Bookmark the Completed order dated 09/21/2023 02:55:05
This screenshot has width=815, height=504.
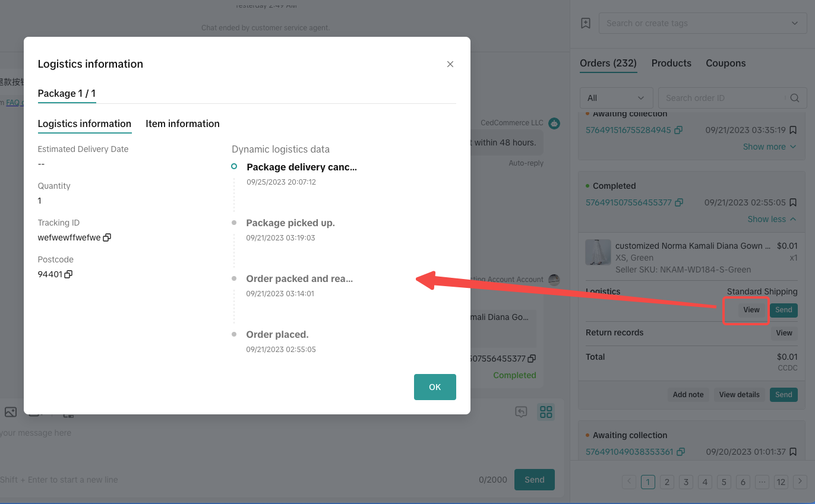pos(793,202)
